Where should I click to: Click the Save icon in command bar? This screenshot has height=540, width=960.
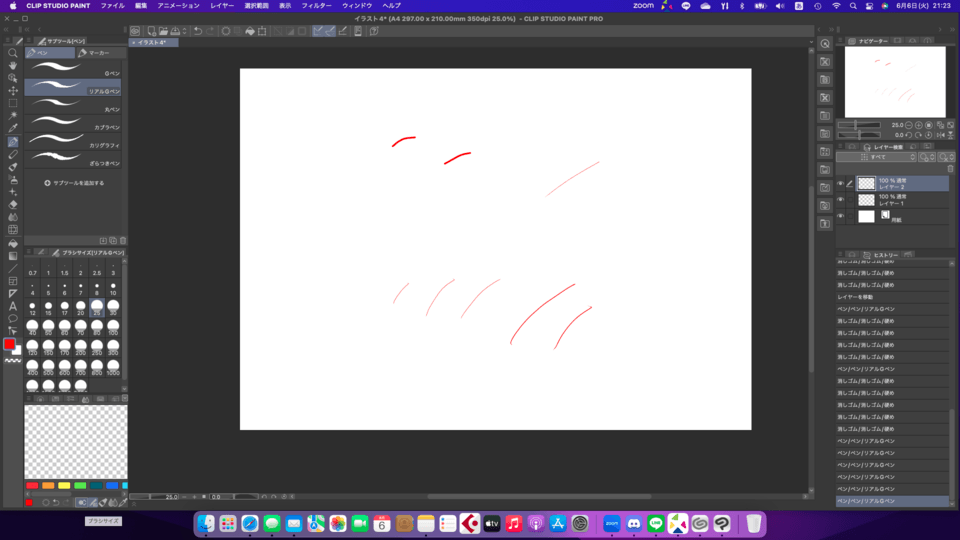175,31
